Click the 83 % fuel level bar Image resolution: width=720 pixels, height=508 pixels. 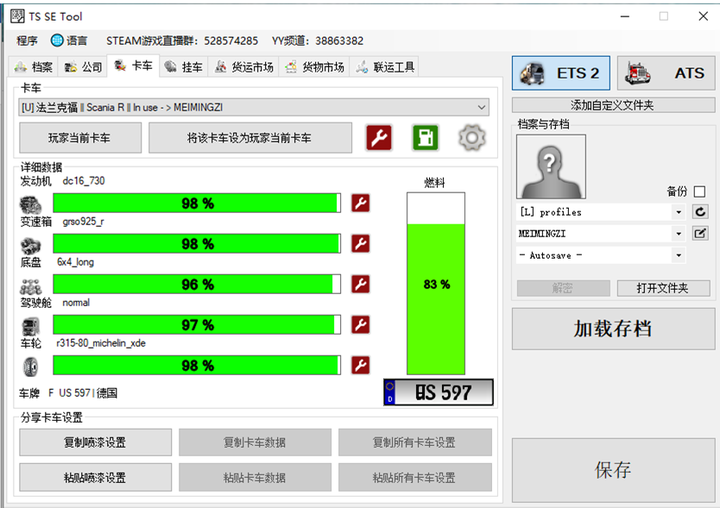pyautogui.click(x=436, y=283)
